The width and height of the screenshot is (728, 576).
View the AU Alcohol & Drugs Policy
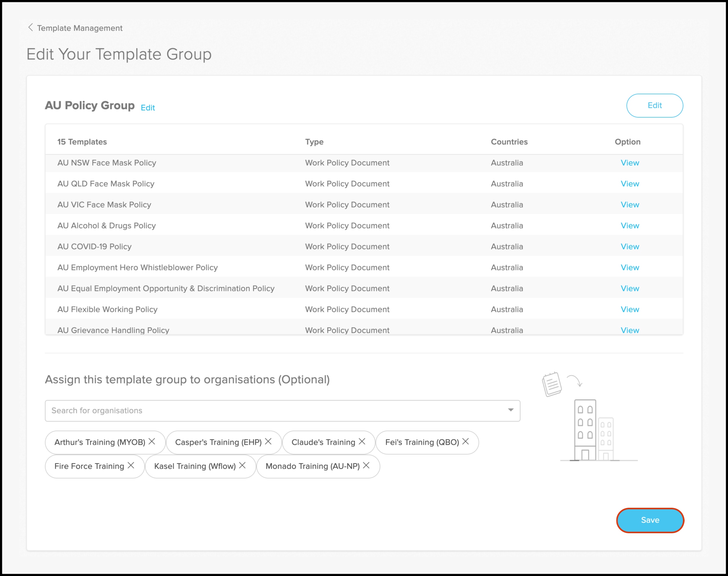pyautogui.click(x=630, y=226)
